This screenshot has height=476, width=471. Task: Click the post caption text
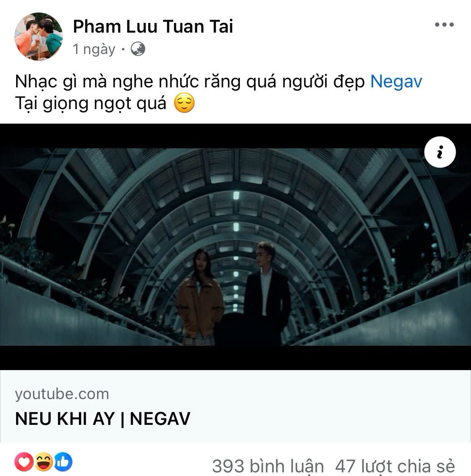219,92
